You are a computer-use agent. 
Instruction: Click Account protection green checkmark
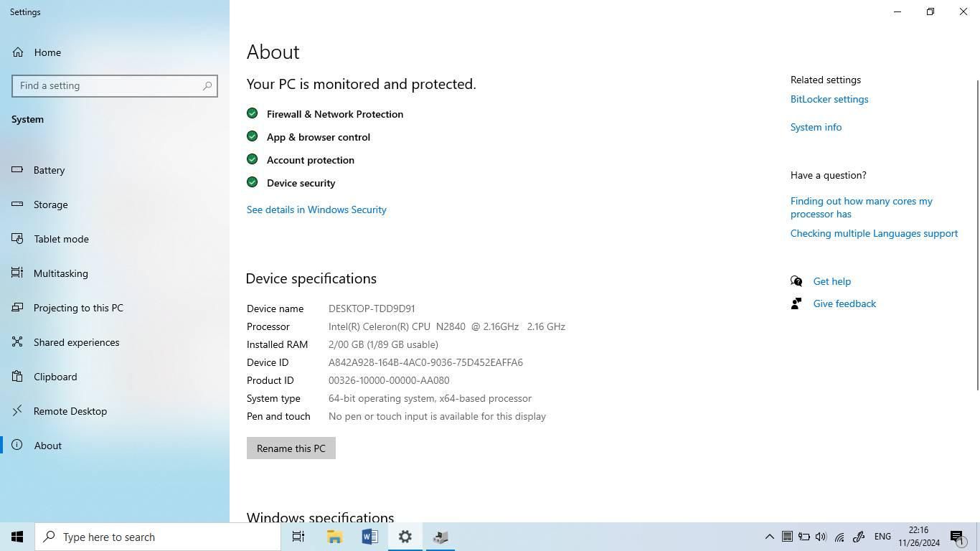252,159
